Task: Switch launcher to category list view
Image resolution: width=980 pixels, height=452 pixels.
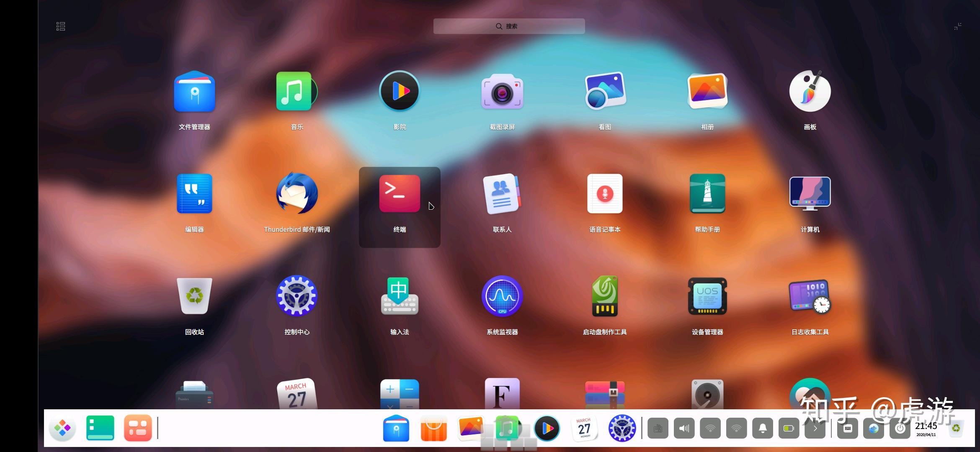Action: click(x=61, y=27)
